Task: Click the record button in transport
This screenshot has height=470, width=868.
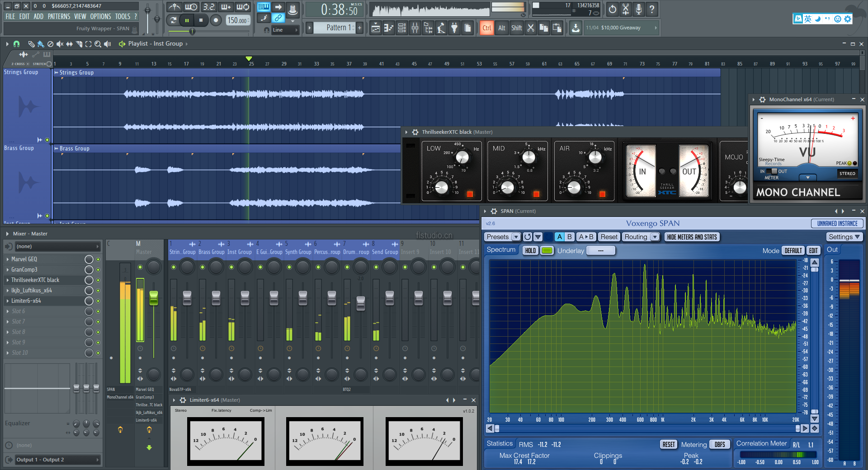Action: (x=216, y=20)
